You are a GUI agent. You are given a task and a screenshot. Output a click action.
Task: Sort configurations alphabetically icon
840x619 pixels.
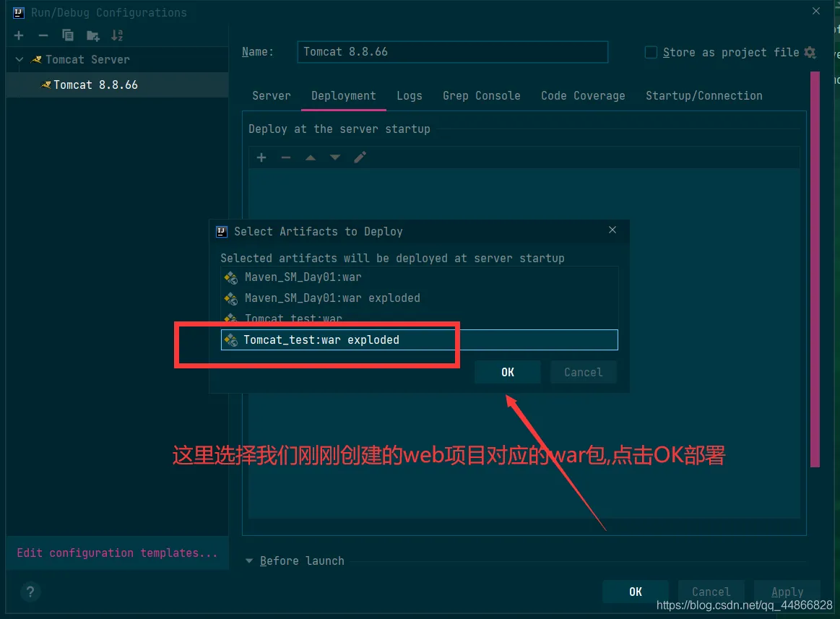point(117,35)
